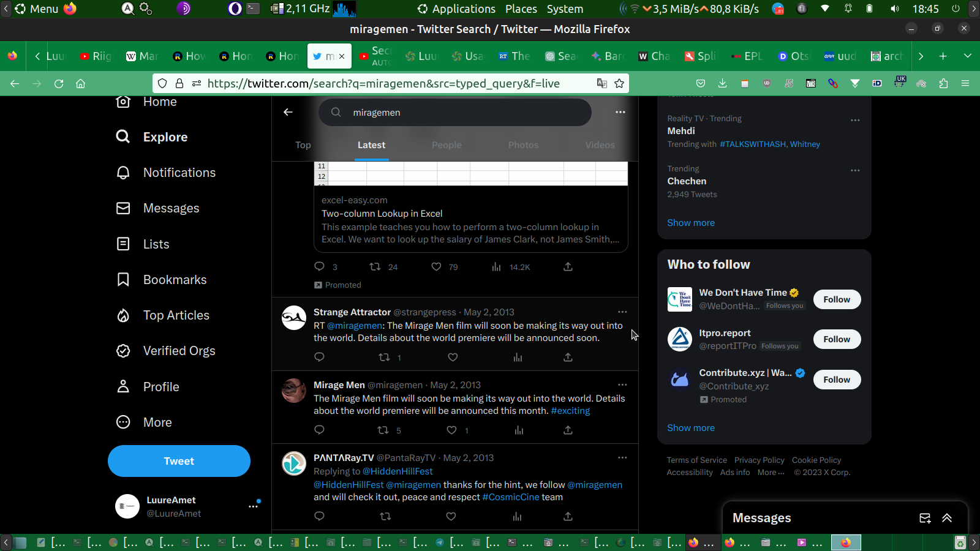Click the volume icon in system tray
Image resolution: width=980 pixels, height=551 pixels.
895,9
